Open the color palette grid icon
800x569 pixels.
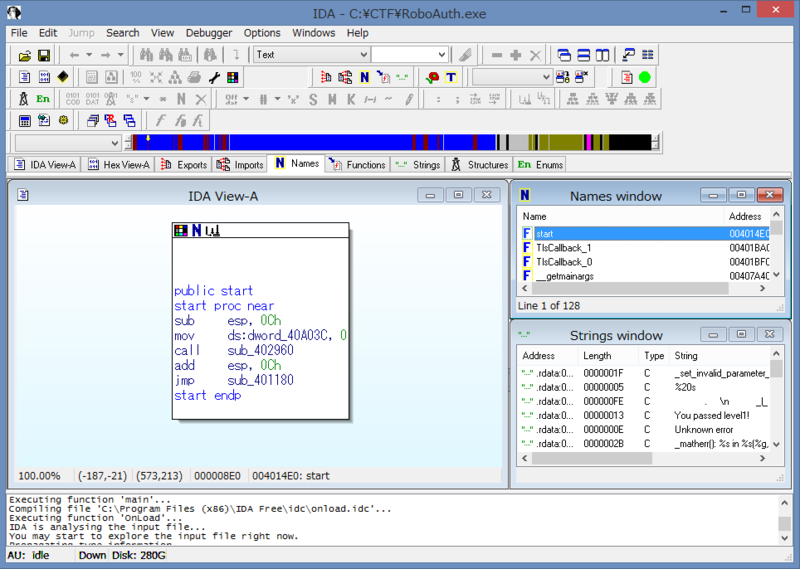[x=233, y=78]
